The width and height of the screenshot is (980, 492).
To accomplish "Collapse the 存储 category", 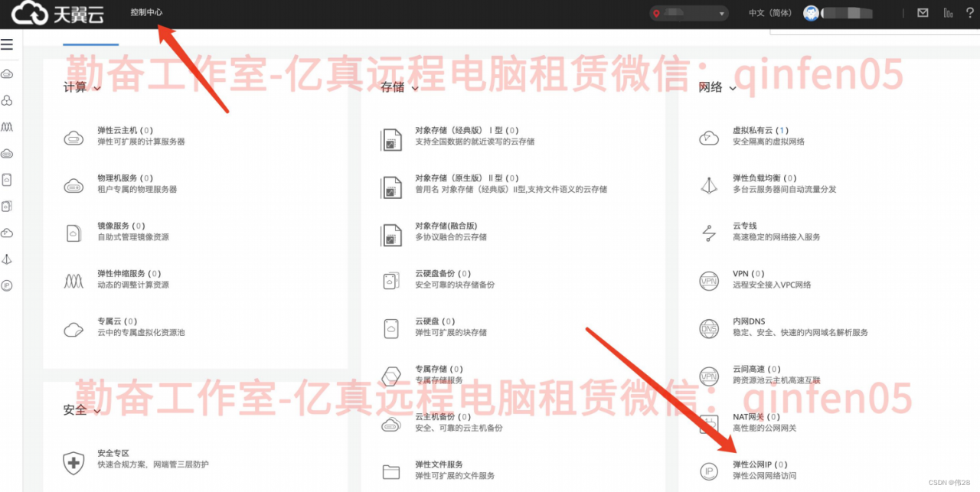I will coord(413,87).
